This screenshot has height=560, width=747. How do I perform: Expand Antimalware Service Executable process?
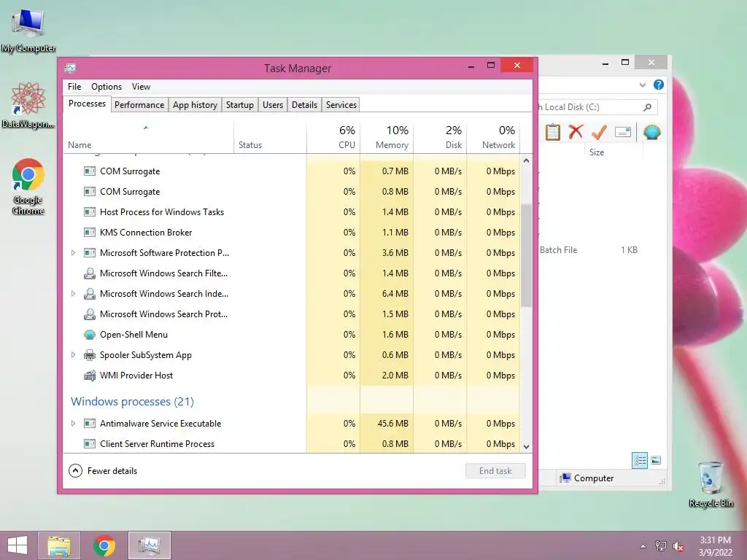point(73,424)
